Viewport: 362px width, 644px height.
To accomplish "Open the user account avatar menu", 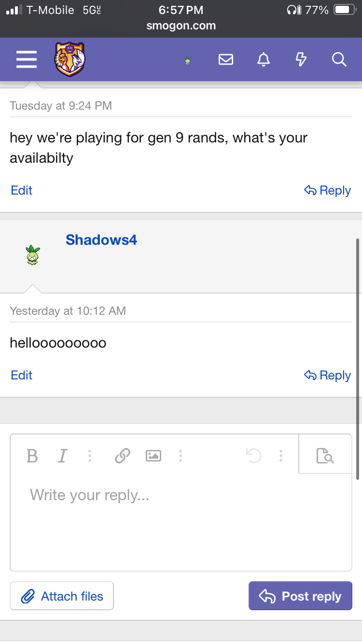I will click(188, 60).
